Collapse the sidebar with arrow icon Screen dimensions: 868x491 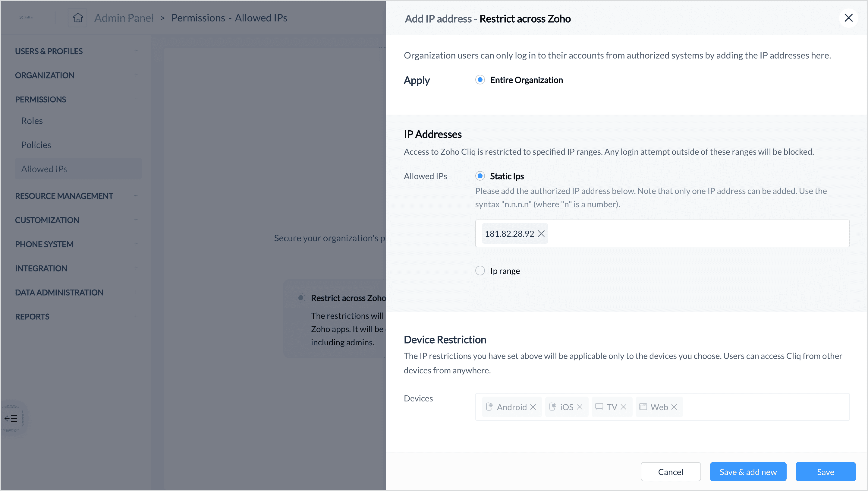click(11, 419)
